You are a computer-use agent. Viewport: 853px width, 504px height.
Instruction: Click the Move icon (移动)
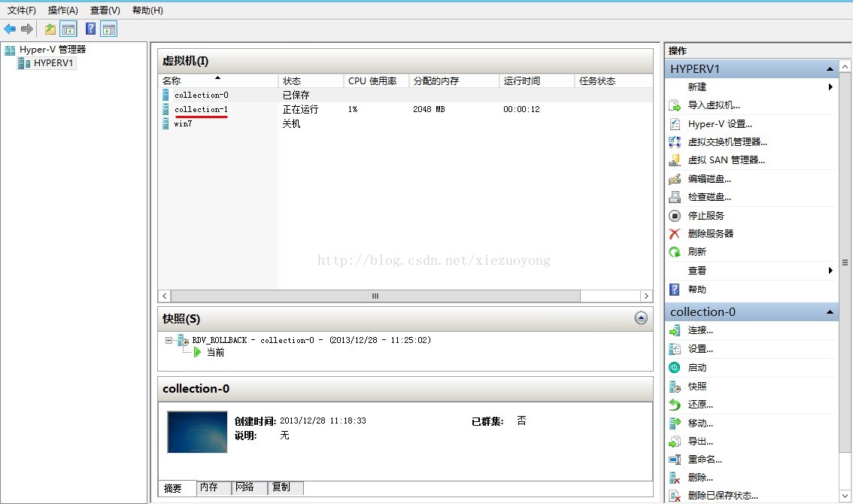pos(675,423)
